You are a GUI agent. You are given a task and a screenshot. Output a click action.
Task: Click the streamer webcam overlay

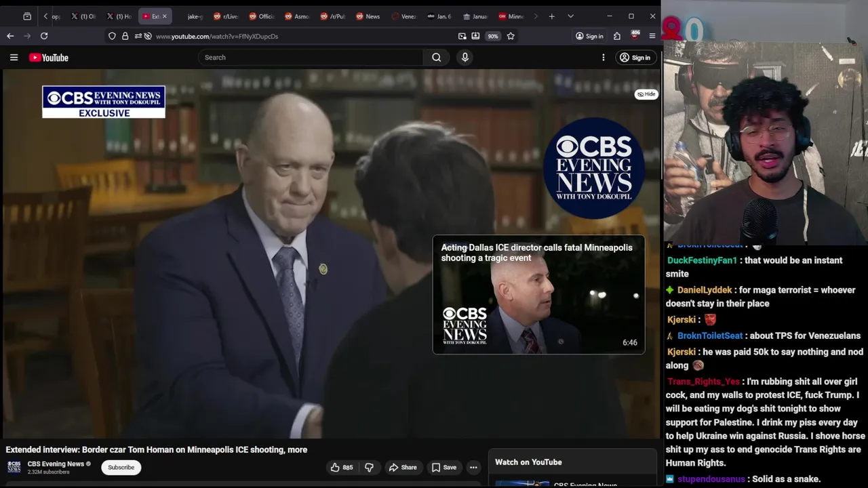766,141
